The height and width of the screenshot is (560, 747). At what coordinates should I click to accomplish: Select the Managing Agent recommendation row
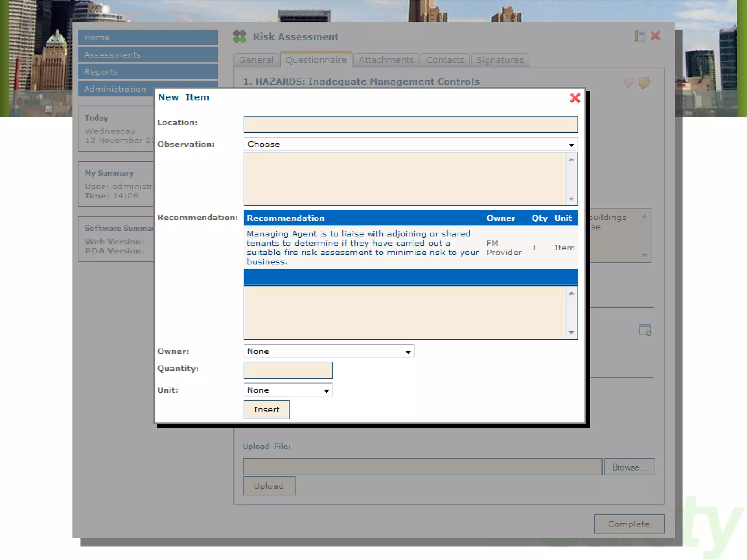coord(362,248)
